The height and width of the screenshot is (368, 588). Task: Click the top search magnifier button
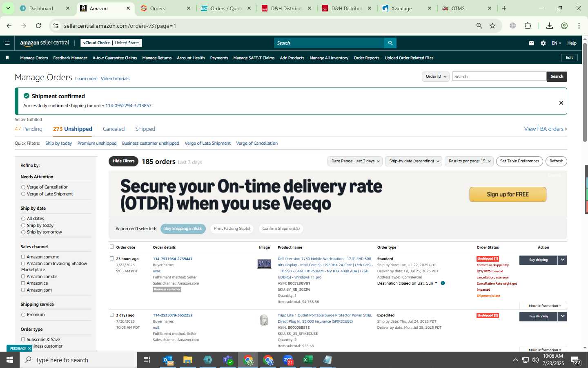pos(390,43)
